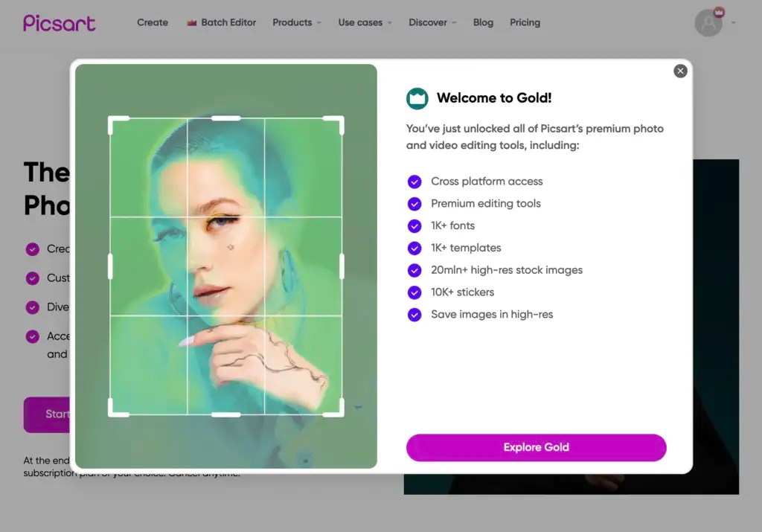Select the Blog menu item
Image resolution: width=762 pixels, height=532 pixels.
click(x=483, y=22)
